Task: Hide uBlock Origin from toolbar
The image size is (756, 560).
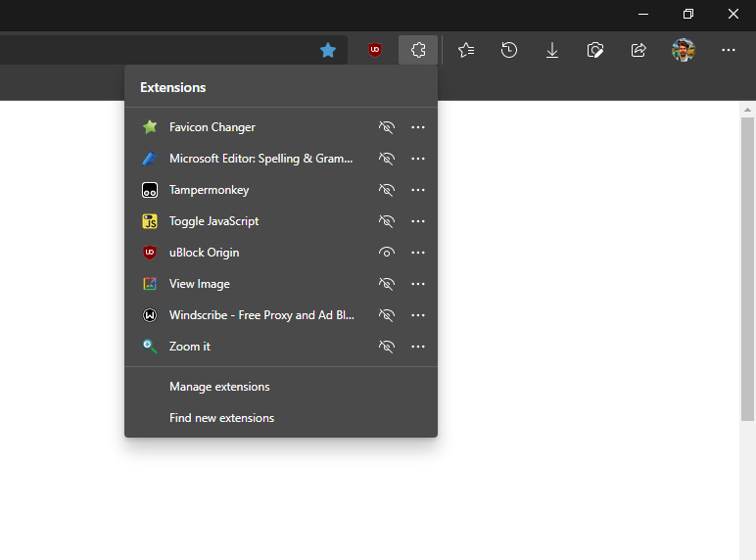Action: click(387, 253)
